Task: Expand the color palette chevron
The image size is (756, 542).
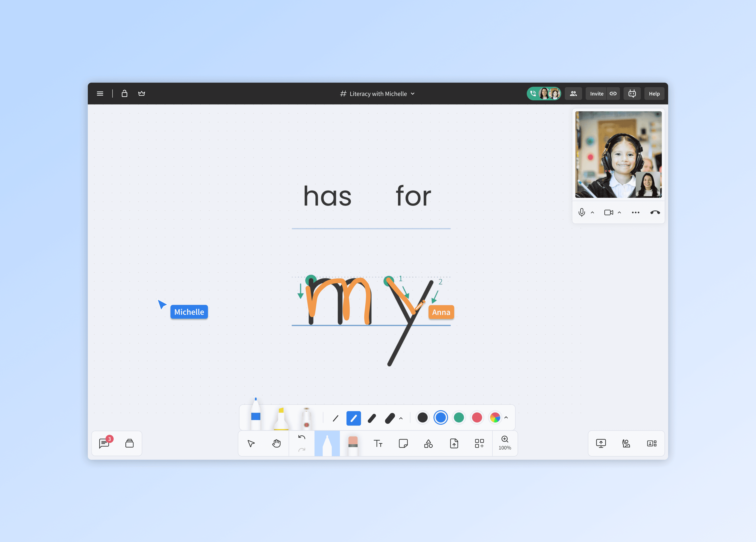Action: [506, 417]
